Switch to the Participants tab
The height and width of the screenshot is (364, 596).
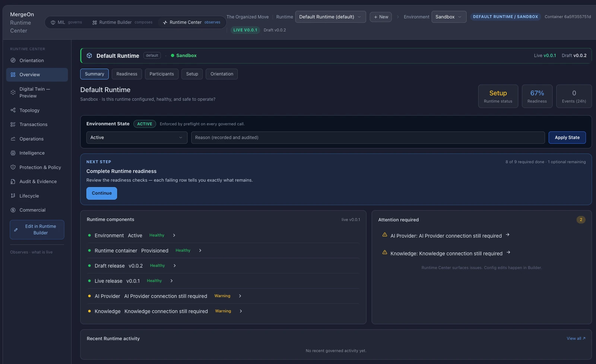pos(162,74)
